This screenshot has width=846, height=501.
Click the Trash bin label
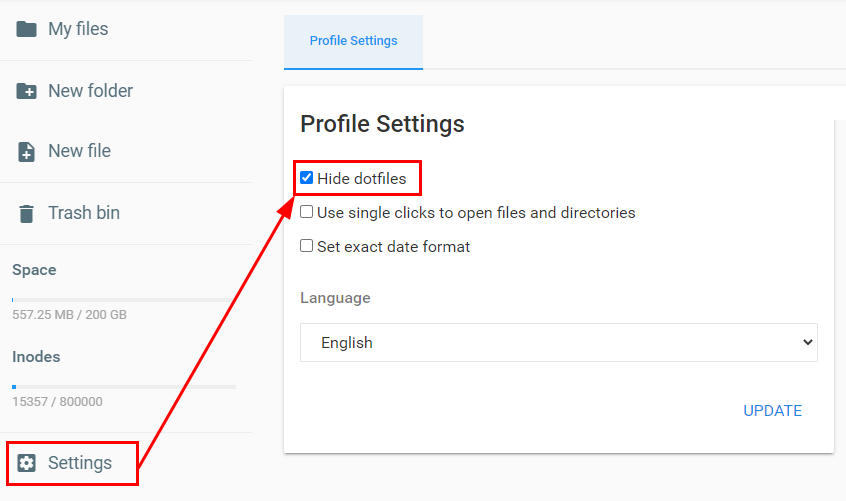click(84, 213)
